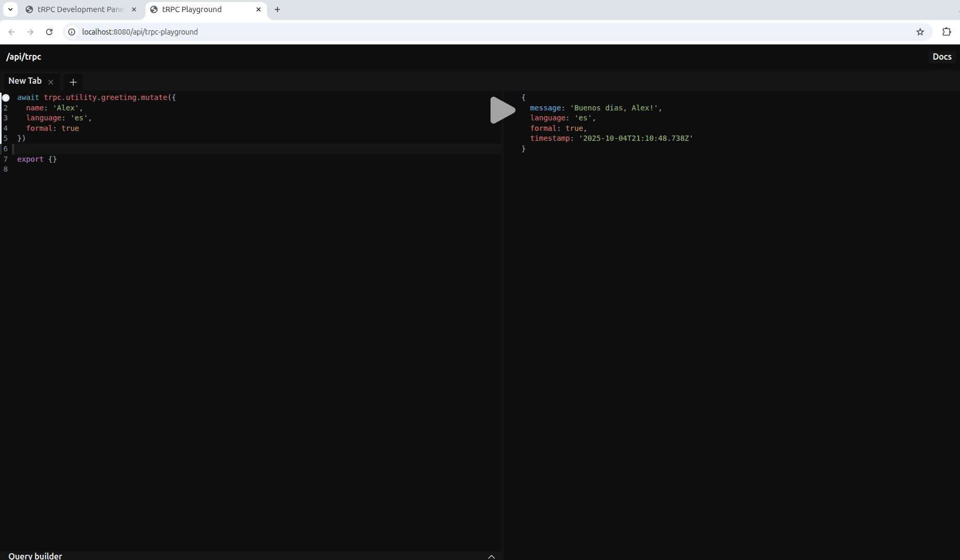The height and width of the screenshot is (560, 960).
Task: Switch to tRPC Development Panel browser tab
Action: click(x=81, y=9)
